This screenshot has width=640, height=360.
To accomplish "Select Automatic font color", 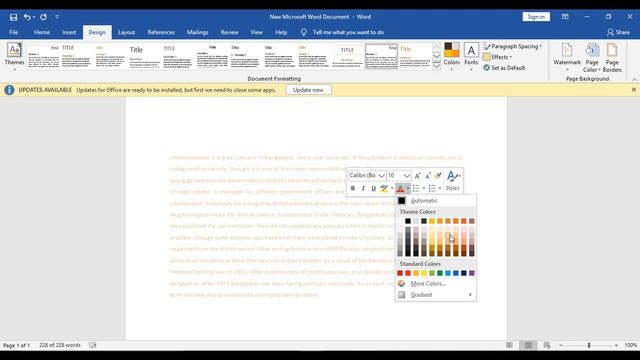I will [436, 200].
